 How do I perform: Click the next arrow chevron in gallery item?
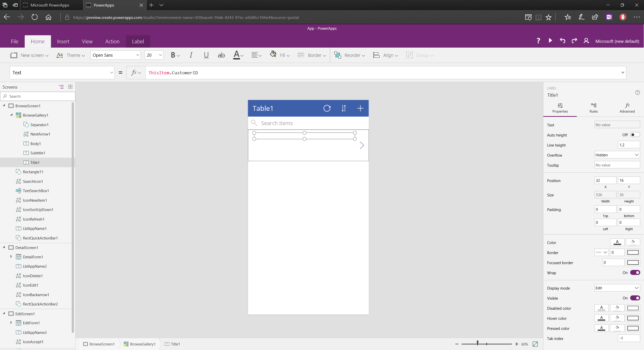coord(362,145)
